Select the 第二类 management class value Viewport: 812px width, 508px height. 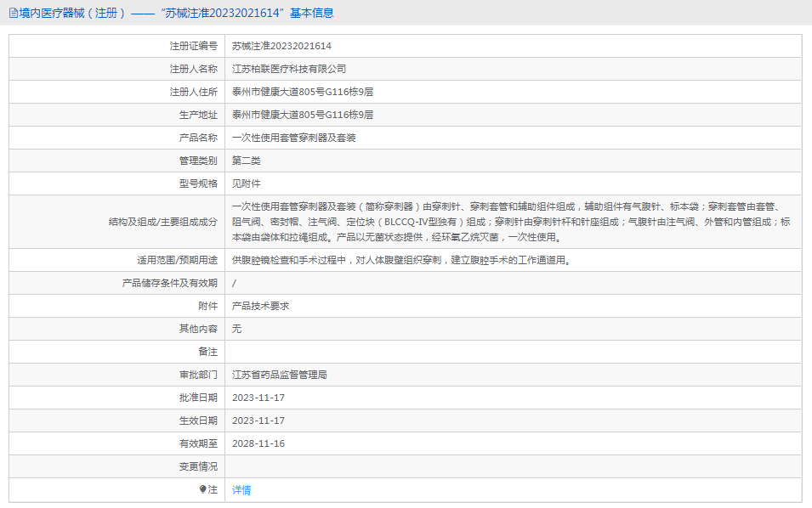246,161
